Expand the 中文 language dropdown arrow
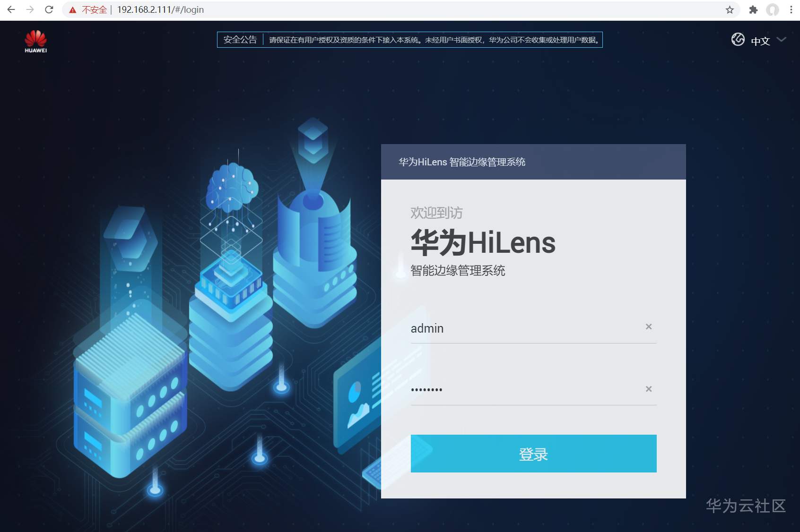Screen dimensions: 800x532 781,40
